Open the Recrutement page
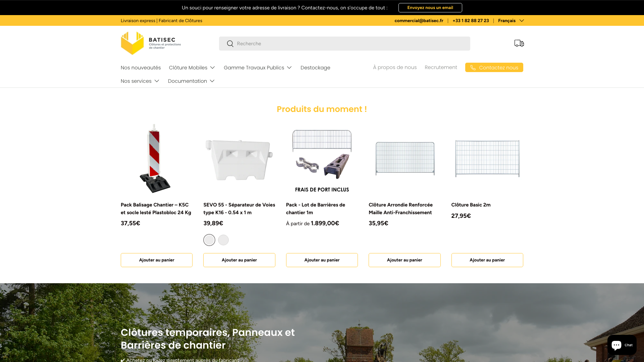The height and width of the screenshot is (362, 644). 441,67
